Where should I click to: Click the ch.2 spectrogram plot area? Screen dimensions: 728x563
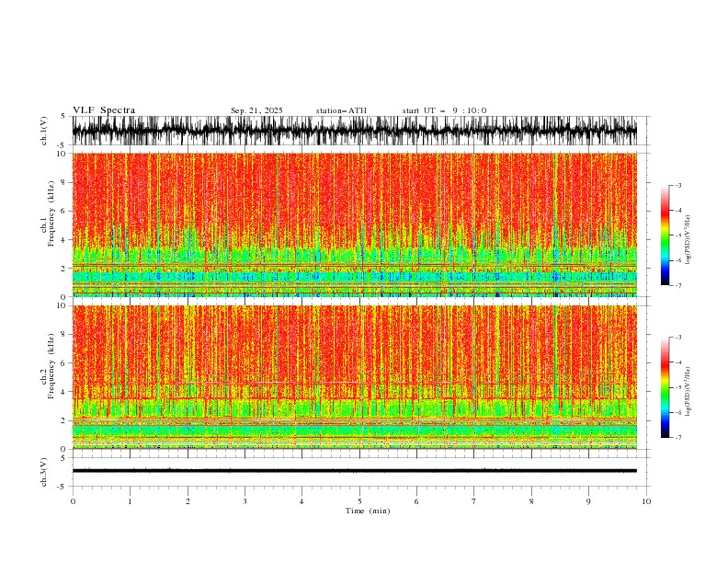pyautogui.click(x=354, y=377)
